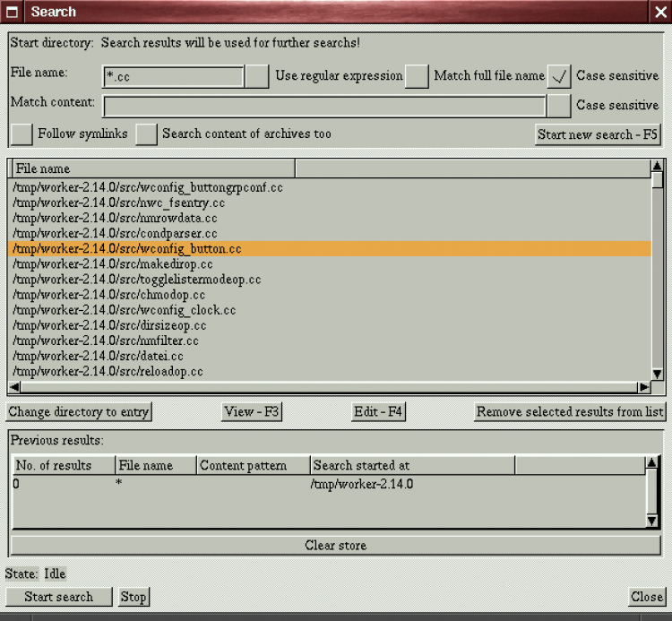Select wconfig_buttongrpconf.cc in results
672x621 pixels.
pos(329,187)
